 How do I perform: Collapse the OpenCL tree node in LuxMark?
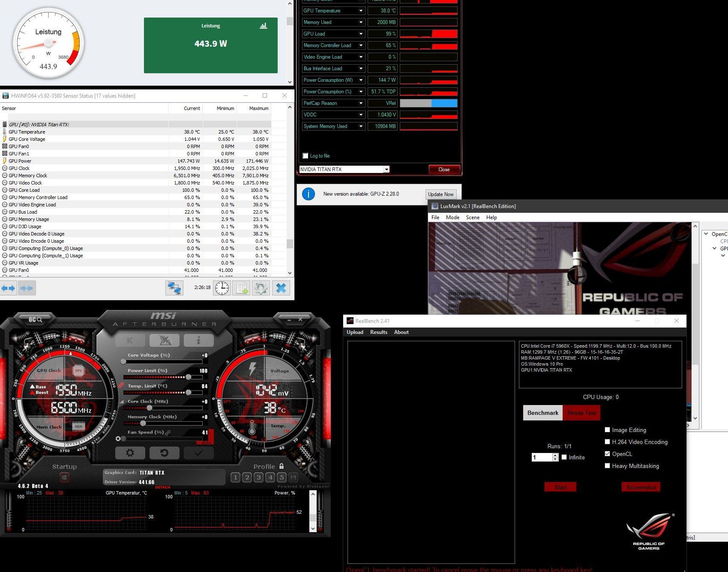pos(706,234)
